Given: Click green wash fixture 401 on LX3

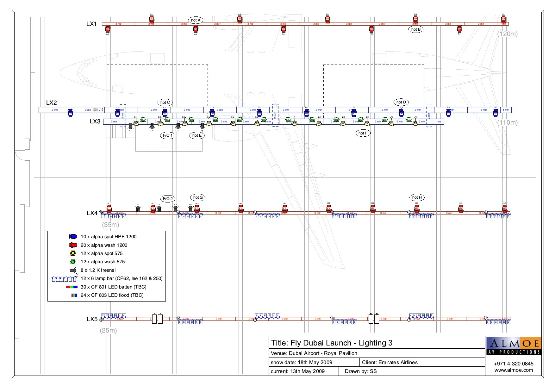Looking at the screenshot, I should 143,119.
